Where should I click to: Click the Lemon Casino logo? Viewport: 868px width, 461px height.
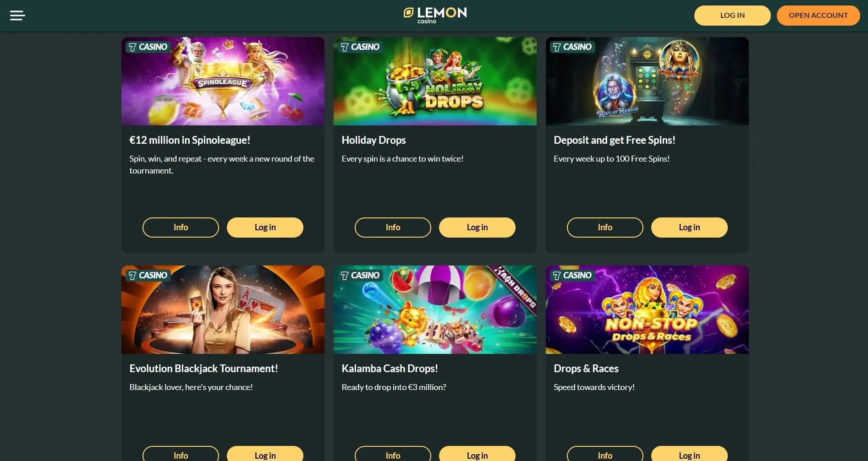435,15
